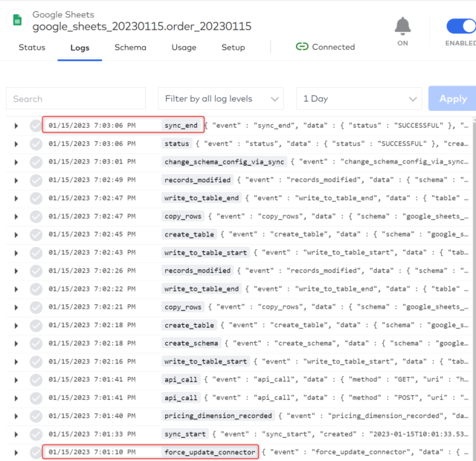Click the check icon on the status row
Screen dimensions: 476x461
pyautogui.click(x=36, y=144)
